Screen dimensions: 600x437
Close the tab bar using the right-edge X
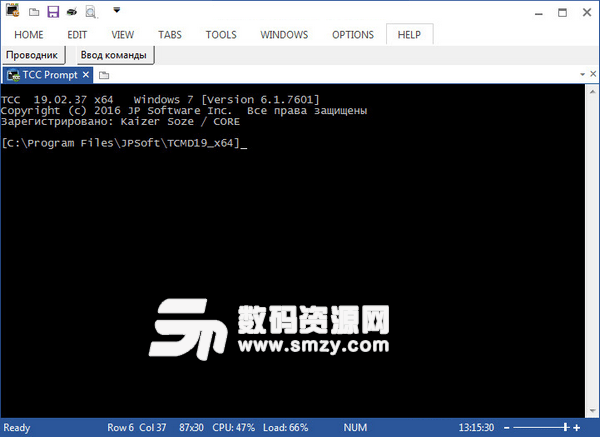[x=593, y=74]
